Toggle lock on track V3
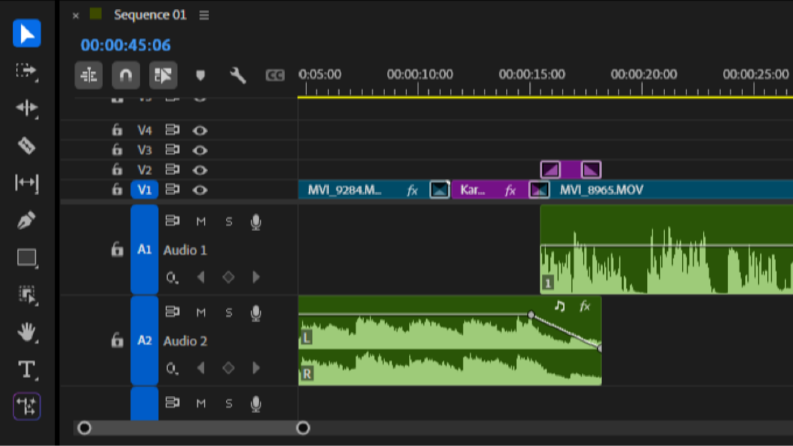The height and width of the screenshot is (446, 793). [x=117, y=150]
